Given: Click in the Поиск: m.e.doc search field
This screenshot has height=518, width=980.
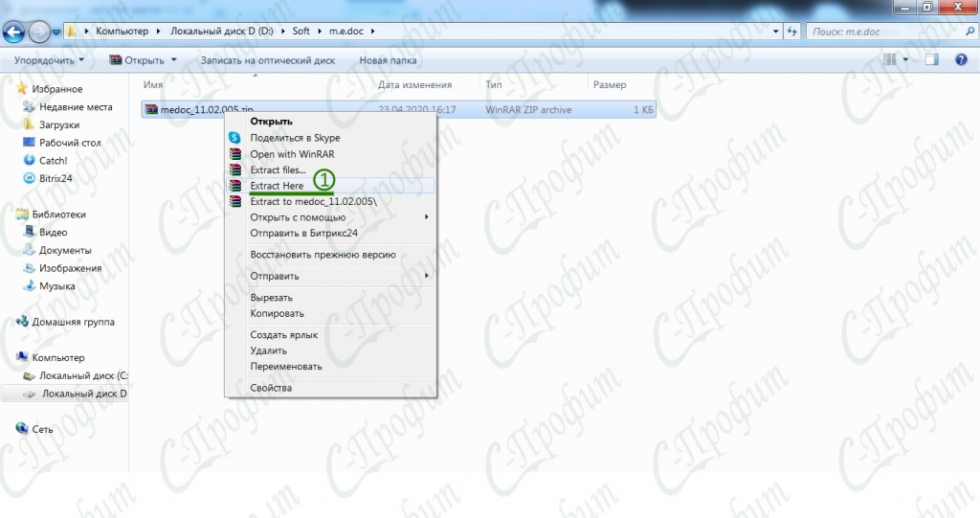Looking at the screenshot, I should click(884, 32).
